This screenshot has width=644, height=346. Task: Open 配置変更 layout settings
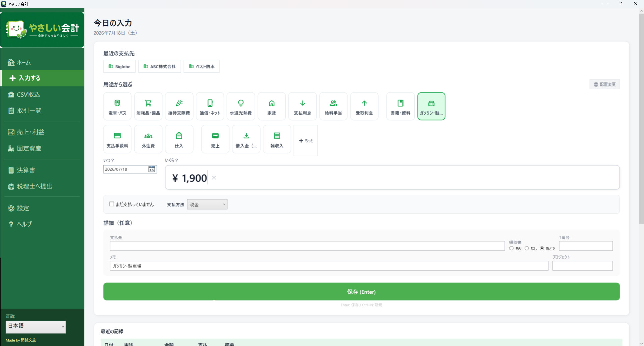coord(605,84)
